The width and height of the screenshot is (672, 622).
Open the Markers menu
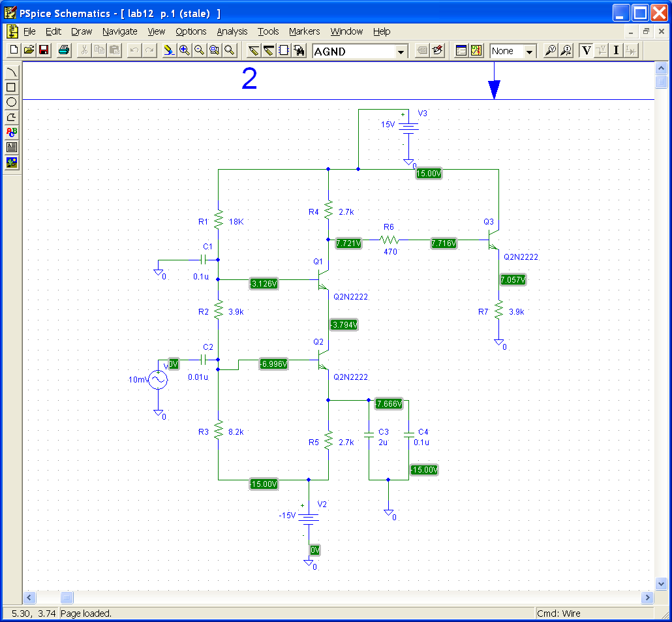point(304,31)
